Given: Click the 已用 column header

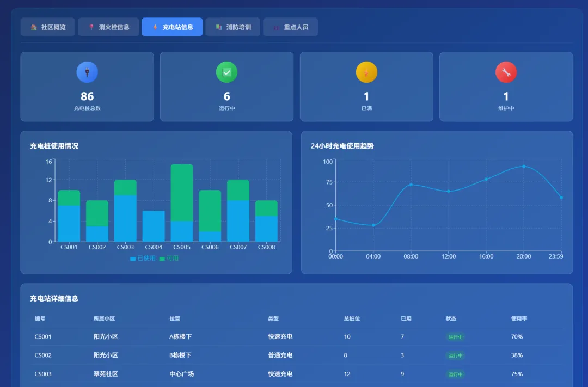Looking at the screenshot, I should (406, 318).
